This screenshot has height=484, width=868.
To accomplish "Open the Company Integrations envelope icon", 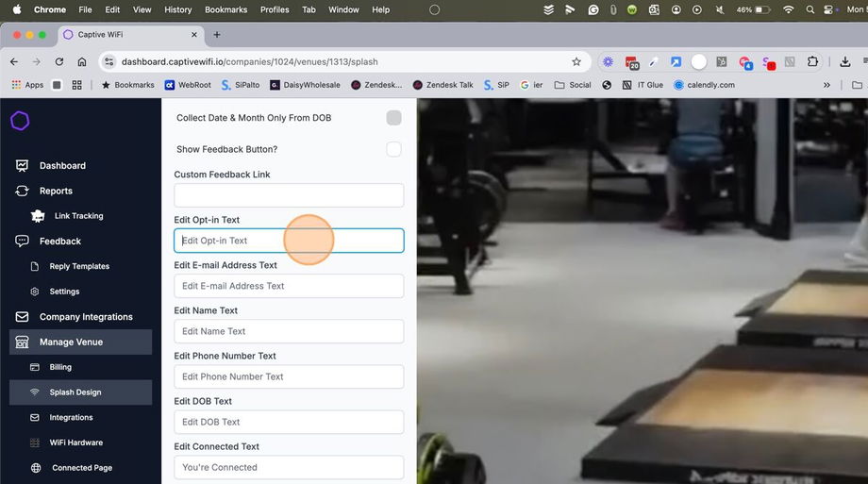I will [x=22, y=317].
